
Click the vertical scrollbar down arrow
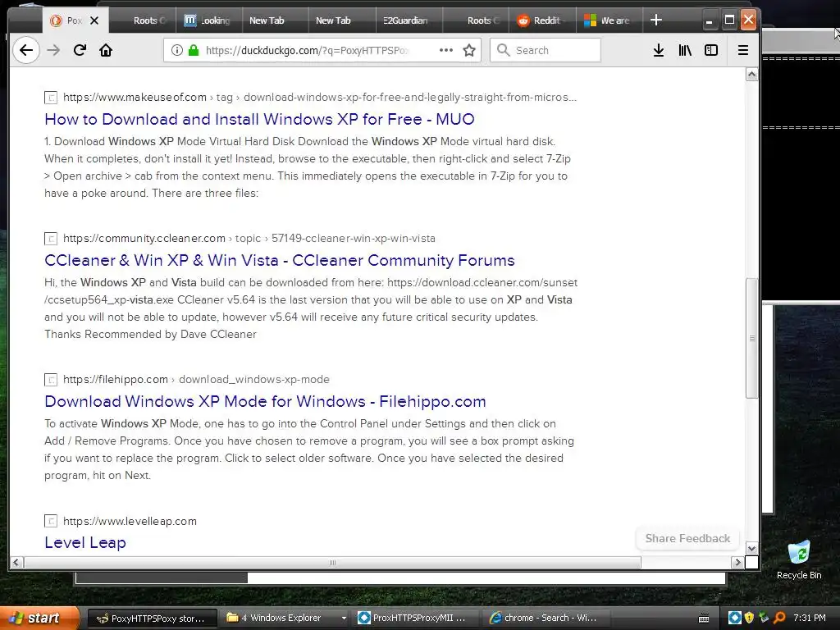[x=751, y=549]
